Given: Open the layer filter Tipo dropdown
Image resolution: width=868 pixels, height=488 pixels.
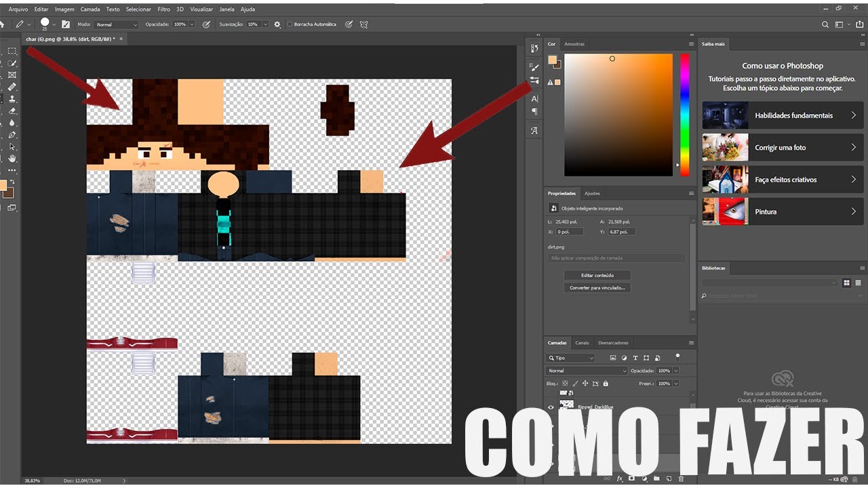Looking at the screenshot, I should (x=570, y=358).
